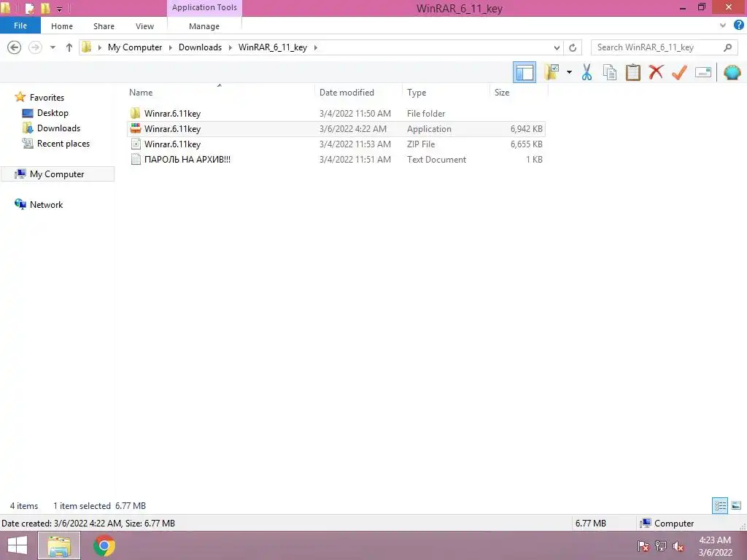Click the network tray icon
This screenshot has height=560, width=747.
pyautogui.click(x=661, y=546)
